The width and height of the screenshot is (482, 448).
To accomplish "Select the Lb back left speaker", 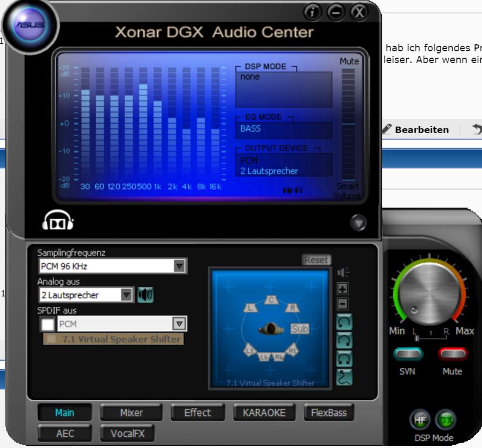I will click(264, 357).
